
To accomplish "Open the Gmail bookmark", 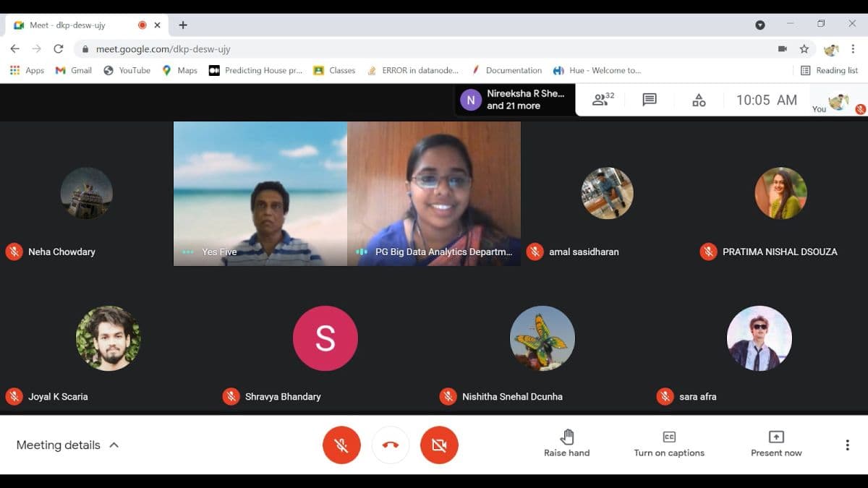I will (74, 70).
